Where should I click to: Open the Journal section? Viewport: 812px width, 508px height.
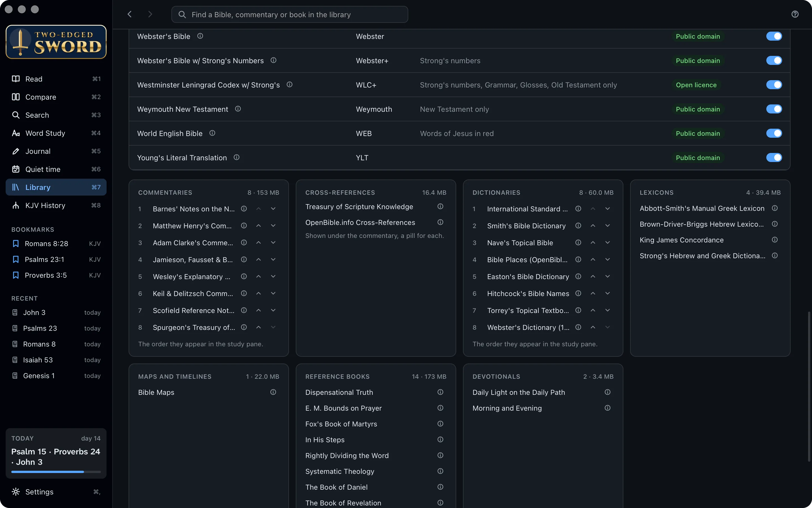pyautogui.click(x=56, y=151)
